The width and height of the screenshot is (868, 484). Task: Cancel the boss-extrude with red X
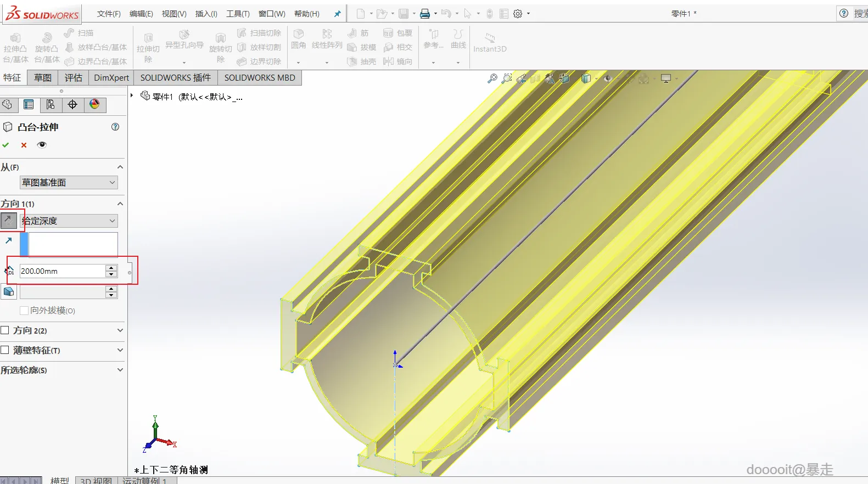(24, 145)
